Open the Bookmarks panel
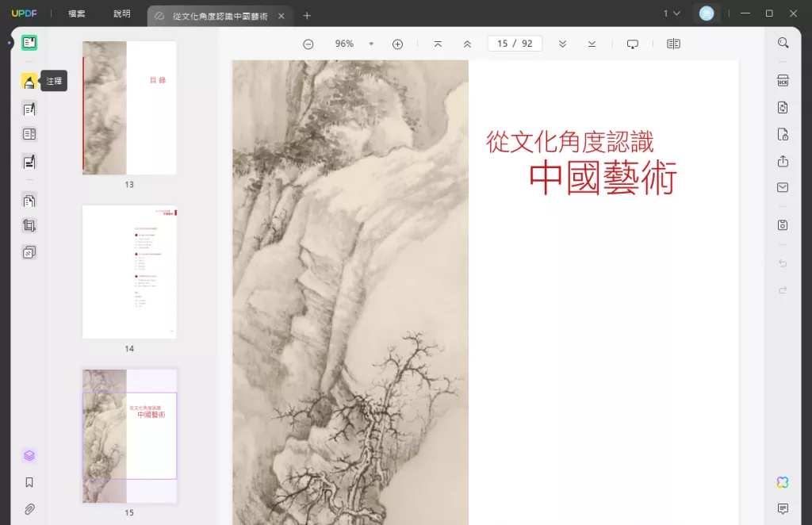Image resolution: width=812 pixels, height=525 pixels. pos(29,482)
